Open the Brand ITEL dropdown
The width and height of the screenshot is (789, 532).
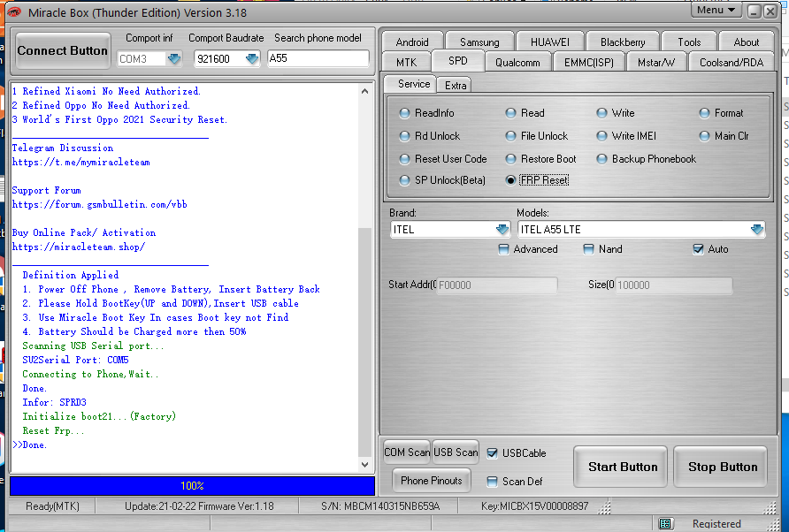click(502, 230)
